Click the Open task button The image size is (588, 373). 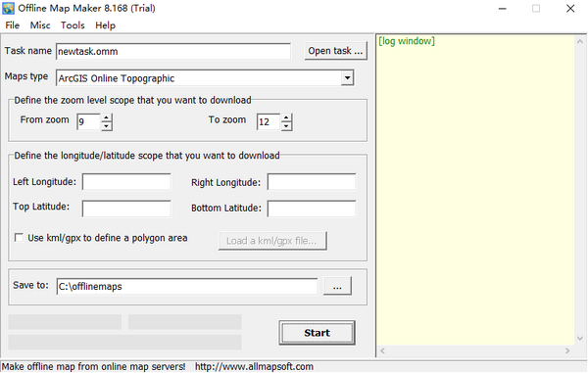pyautogui.click(x=335, y=51)
